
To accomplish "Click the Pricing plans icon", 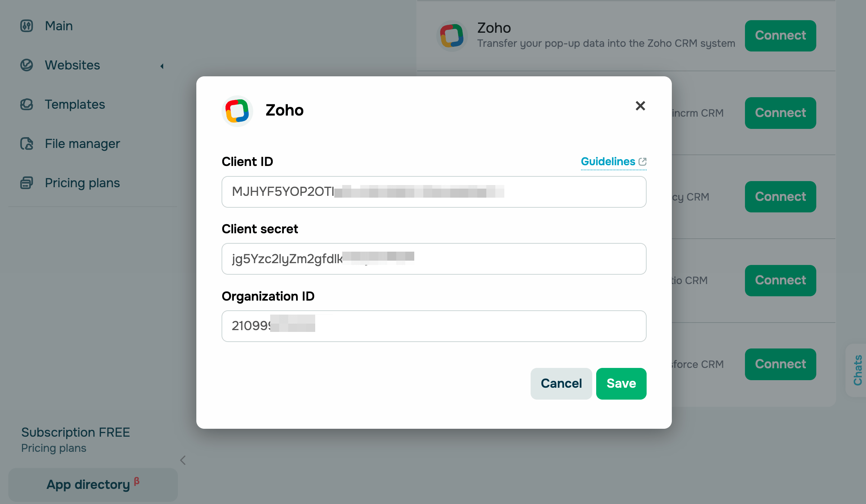I will (x=27, y=183).
